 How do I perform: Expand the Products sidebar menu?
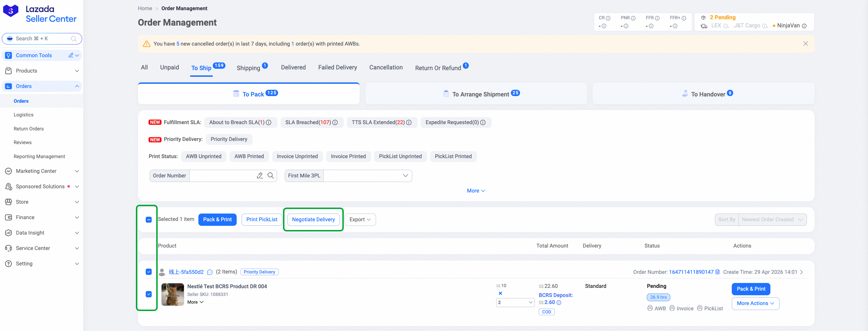pos(77,71)
